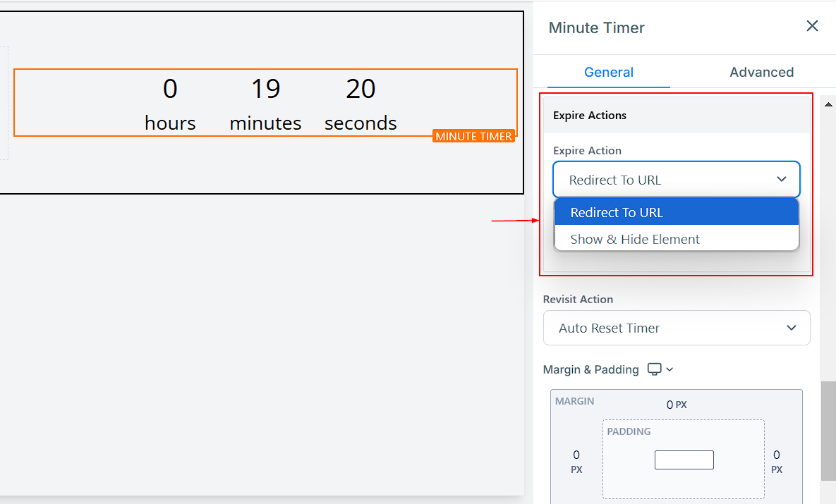836x504 pixels.
Task: Click the padding input box
Action: (684, 460)
